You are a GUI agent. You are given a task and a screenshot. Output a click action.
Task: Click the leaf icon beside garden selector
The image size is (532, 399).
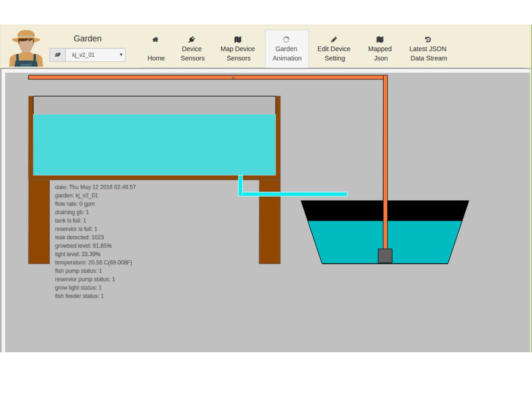[x=58, y=55]
